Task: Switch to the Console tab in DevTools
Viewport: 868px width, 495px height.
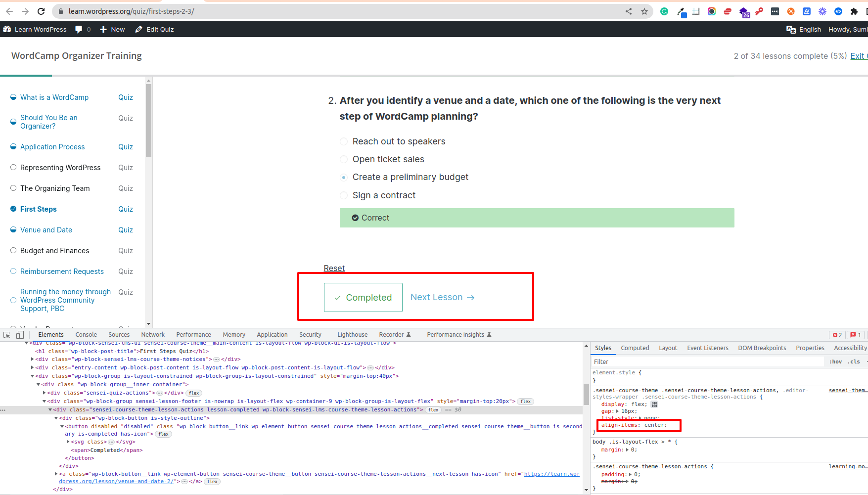Action: pyautogui.click(x=86, y=335)
